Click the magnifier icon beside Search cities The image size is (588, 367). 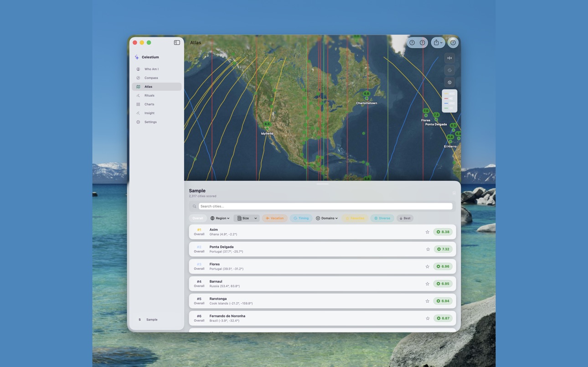tap(194, 206)
